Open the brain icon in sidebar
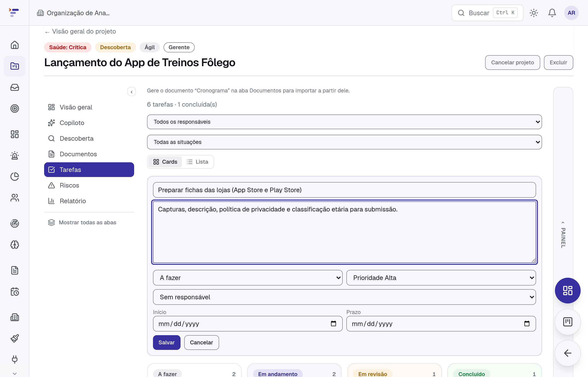 click(x=15, y=245)
